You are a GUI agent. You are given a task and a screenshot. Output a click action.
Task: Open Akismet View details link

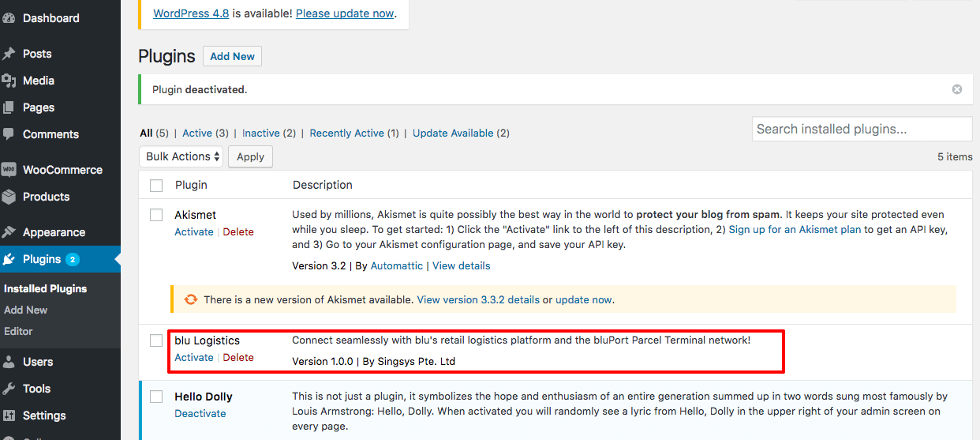coord(462,265)
